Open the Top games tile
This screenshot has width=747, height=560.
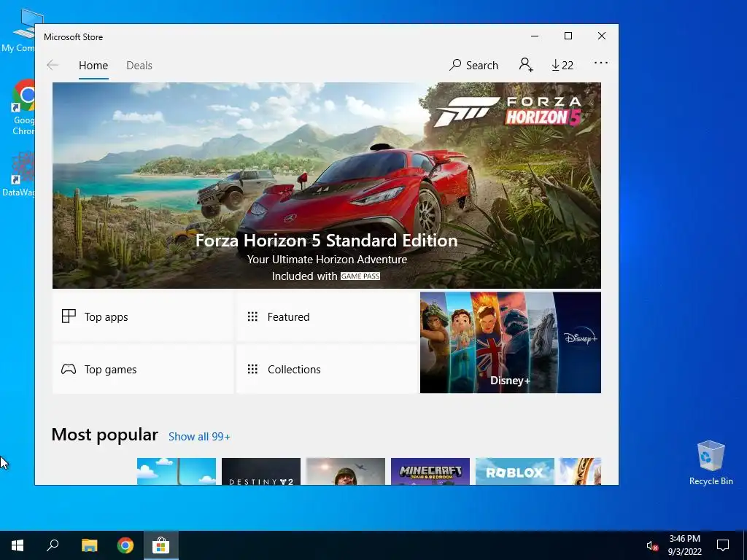coord(143,369)
